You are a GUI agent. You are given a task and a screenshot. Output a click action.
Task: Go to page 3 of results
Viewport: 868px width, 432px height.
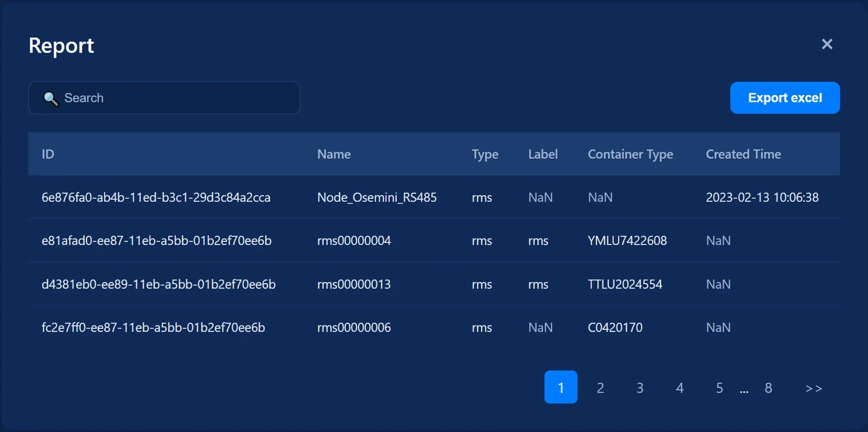(640, 387)
